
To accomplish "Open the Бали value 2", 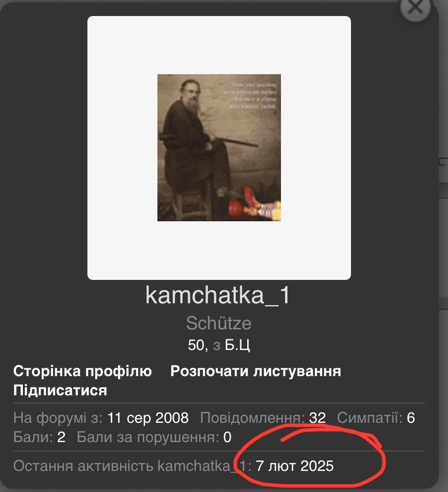I will click(61, 437).
